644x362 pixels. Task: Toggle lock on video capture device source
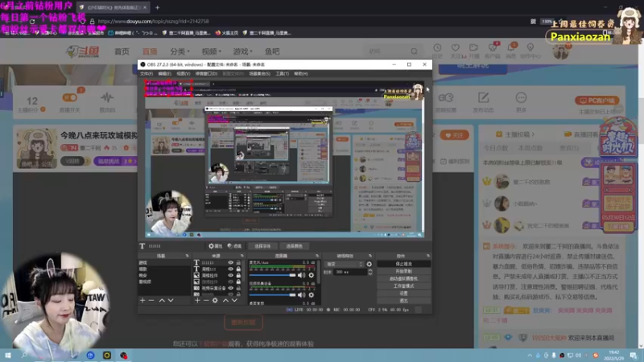[x=238, y=288]
